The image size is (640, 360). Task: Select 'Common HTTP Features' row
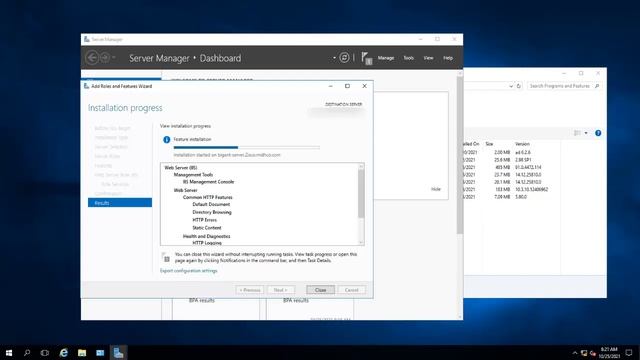tap(207, 197)
